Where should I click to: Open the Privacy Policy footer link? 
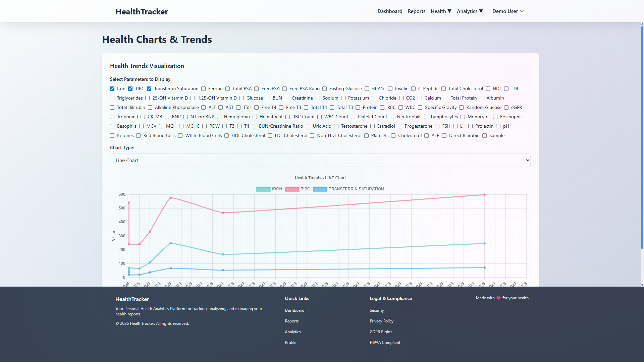click(x=381, y=321)
